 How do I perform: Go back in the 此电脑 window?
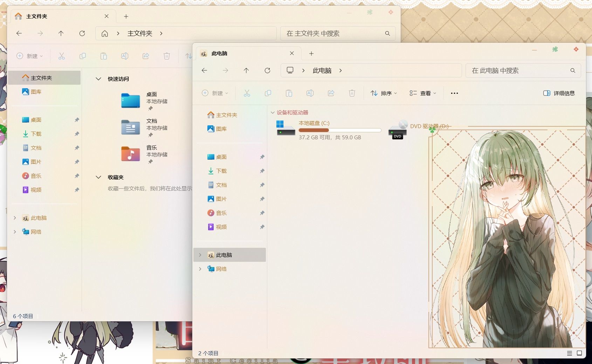[x=204, y=70]
